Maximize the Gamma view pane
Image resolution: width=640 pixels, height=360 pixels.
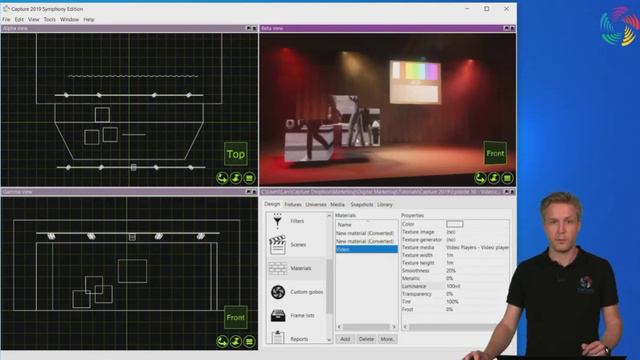pyautogui.click(x=248, y=191)
